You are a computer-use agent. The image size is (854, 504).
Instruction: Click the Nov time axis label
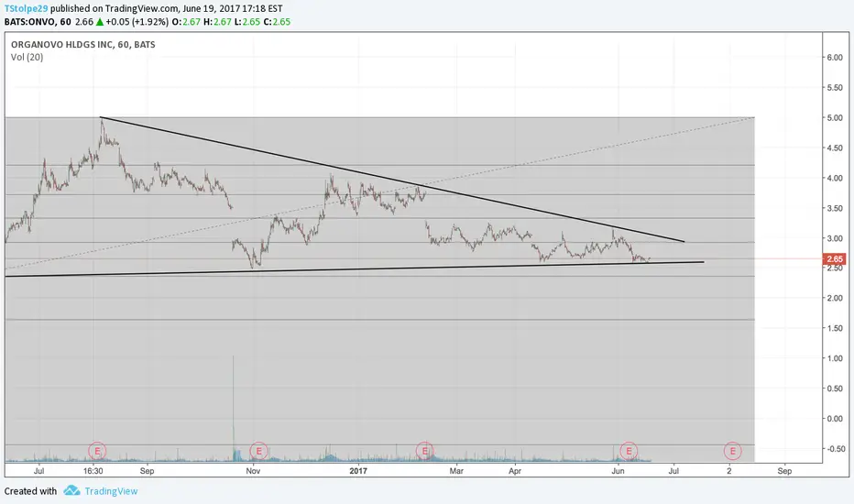253,471
